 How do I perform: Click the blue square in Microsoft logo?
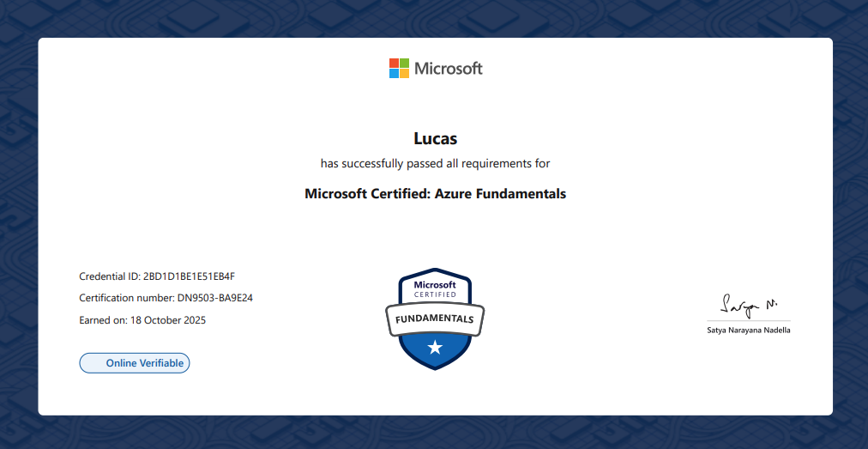(394, 74)
